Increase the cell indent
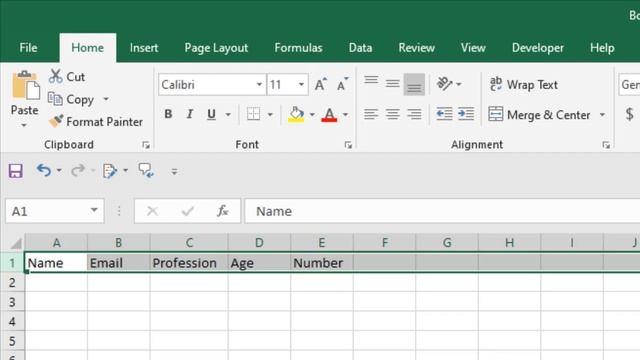The image size is (640, 360). [466, 114]
